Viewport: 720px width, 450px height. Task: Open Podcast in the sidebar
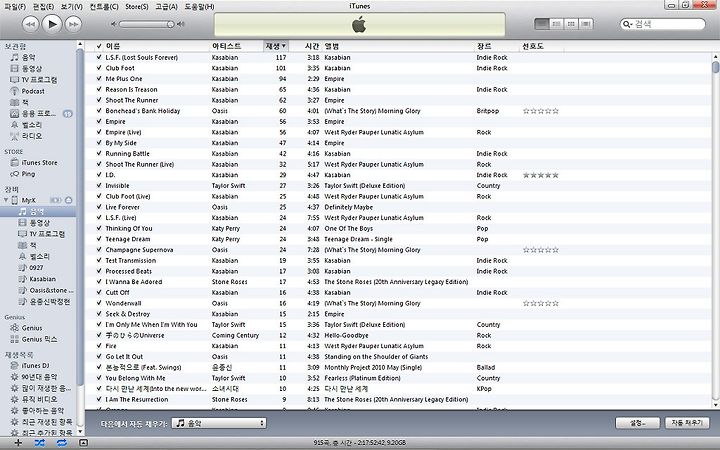click(33, 91)
